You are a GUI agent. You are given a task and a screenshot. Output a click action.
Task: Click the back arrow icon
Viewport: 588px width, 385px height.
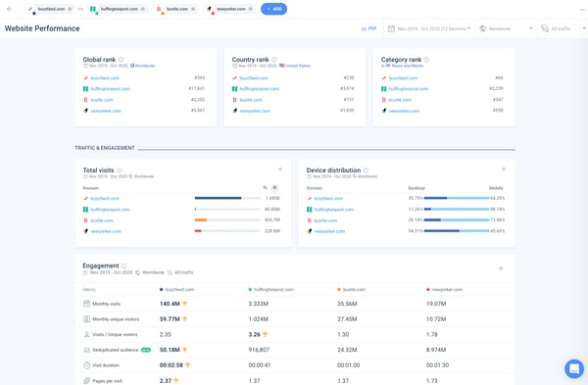coord(10,9)
